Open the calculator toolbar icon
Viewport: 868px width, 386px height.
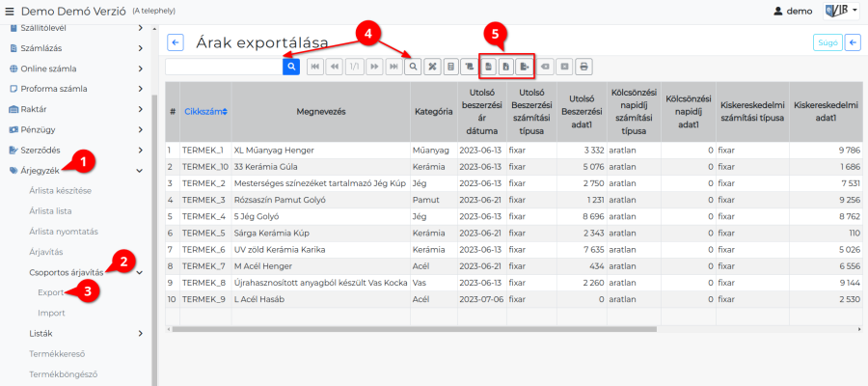tap(451, 67)
